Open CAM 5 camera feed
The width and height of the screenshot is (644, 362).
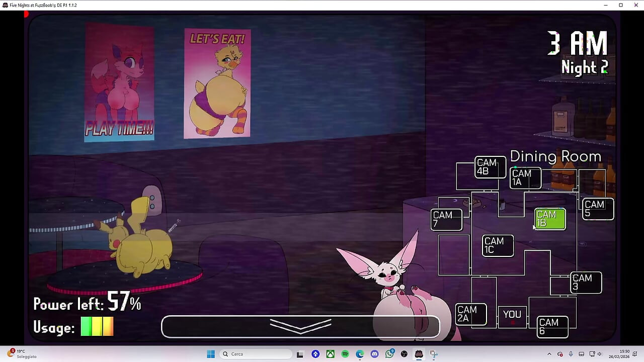click(598, 209)
